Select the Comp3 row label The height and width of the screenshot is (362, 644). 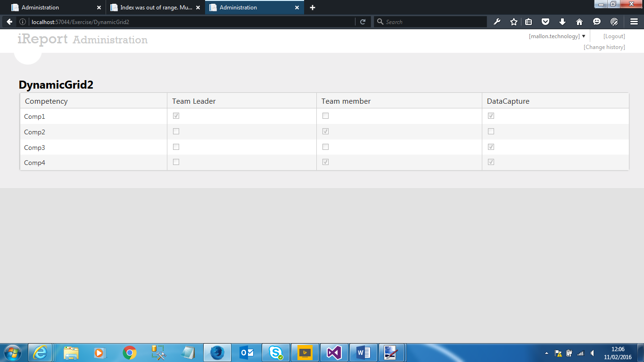(x=34, y=148)
